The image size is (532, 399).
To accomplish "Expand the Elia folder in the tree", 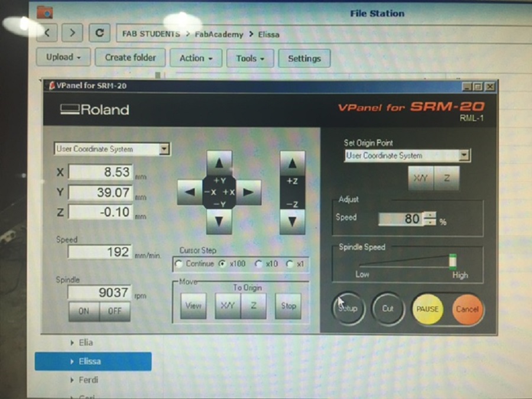I will (x=72, y=343).
